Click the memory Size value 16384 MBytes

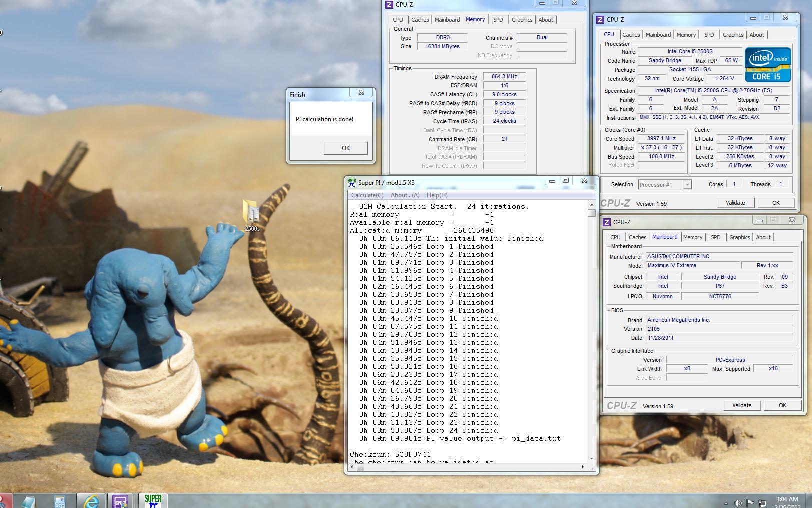pos(442,46)
